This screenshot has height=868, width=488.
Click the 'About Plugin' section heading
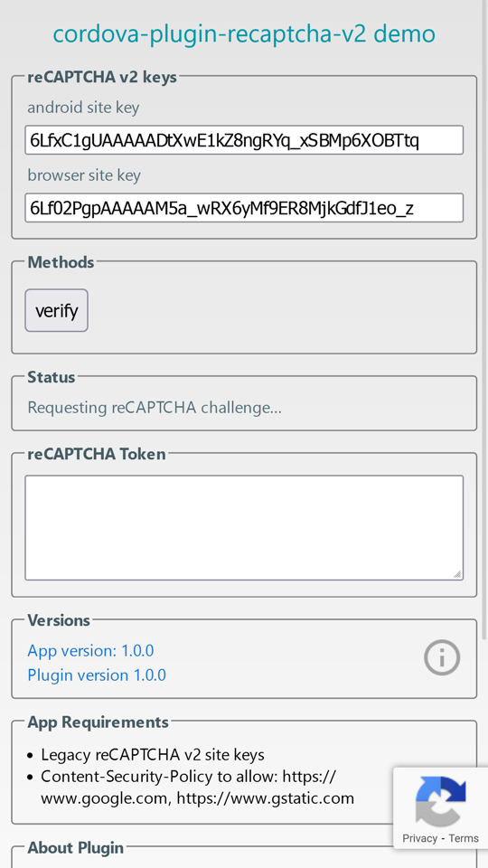[x=76, y=847]
